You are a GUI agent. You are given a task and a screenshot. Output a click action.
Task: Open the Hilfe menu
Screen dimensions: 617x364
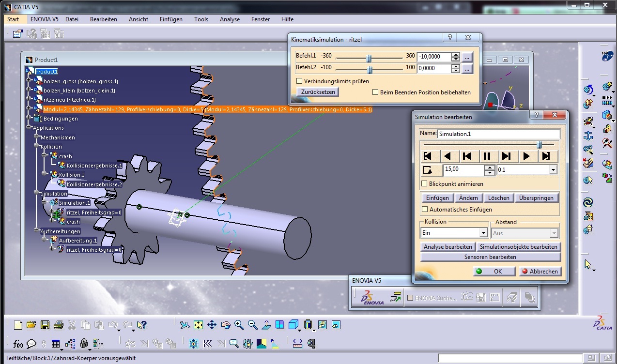pyautogui.click(x=287, y=19)
